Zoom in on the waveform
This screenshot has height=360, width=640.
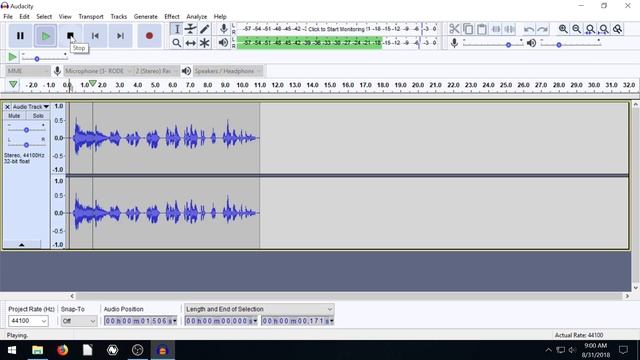tap(563, 29)
